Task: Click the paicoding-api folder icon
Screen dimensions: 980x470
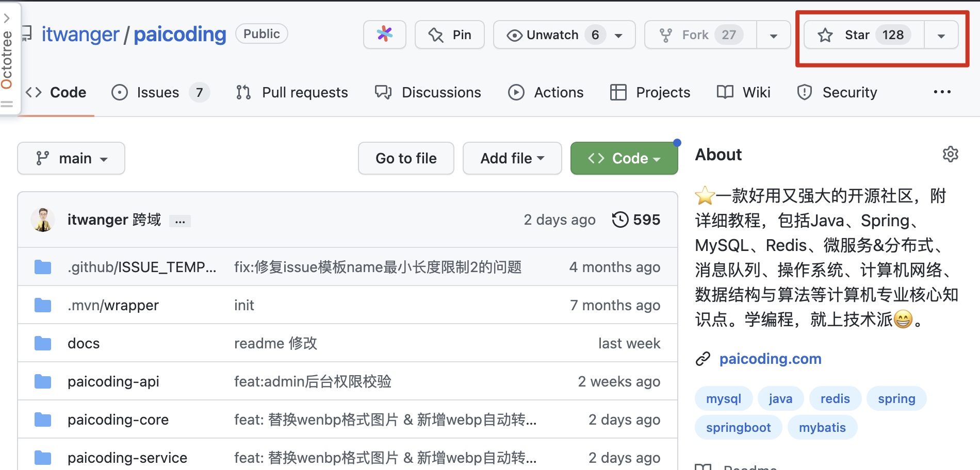Action: click(x=43, y=381)
